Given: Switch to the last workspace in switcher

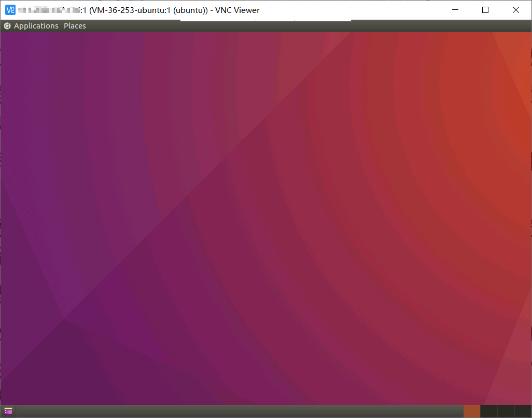Looking at the screenshot, I should click(522, 411).
